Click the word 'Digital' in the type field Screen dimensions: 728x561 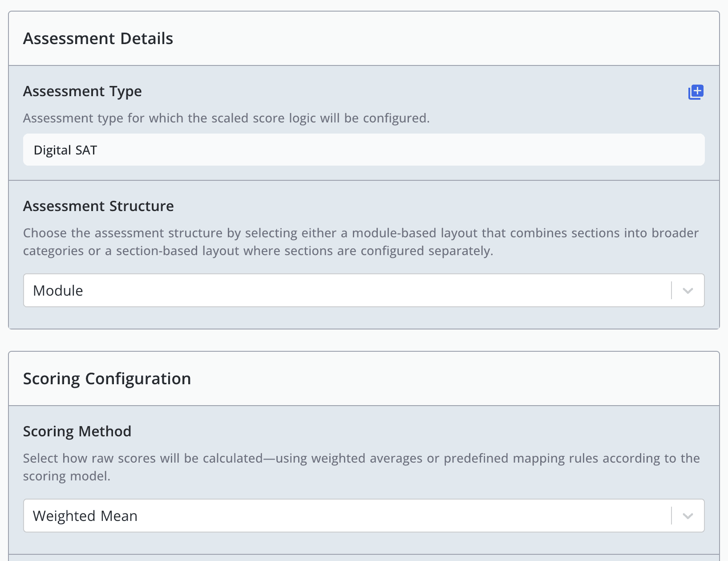(x=53, y=150)
